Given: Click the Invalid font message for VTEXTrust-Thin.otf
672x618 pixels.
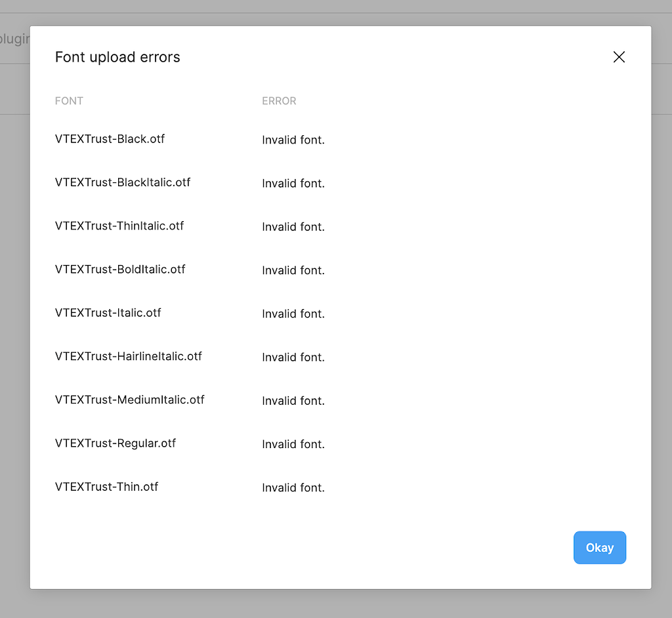Looking at the screenshot, I should click(293, 487).
